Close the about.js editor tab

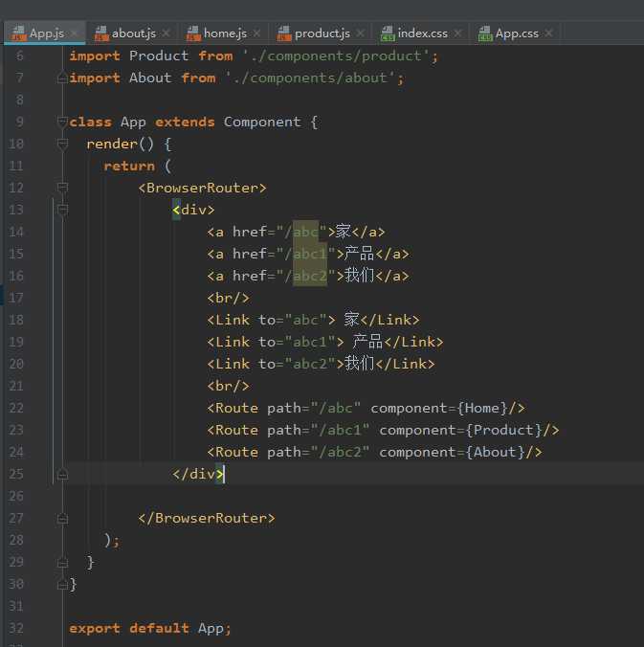pos(165,33)
